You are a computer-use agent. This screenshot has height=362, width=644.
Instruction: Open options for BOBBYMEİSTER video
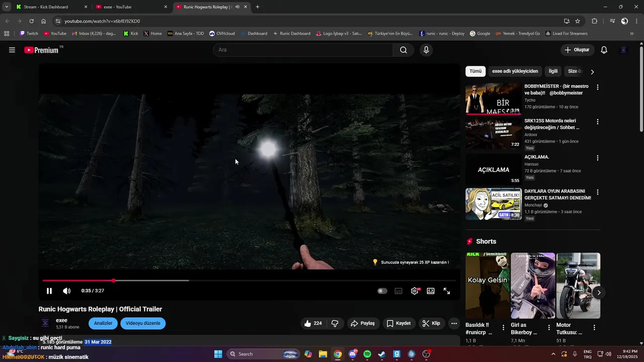click(x=598, y=87)
